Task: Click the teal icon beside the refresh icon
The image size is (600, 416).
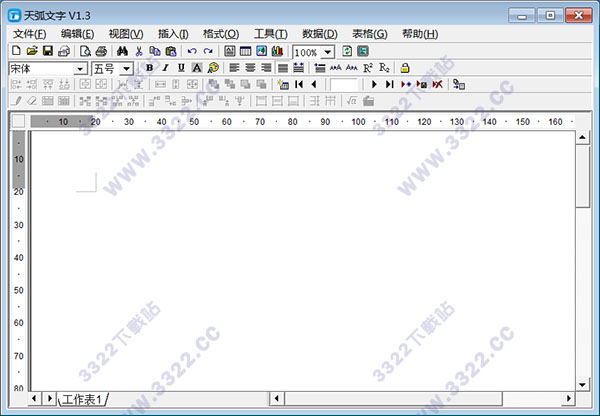Action: tap(363, 51)
